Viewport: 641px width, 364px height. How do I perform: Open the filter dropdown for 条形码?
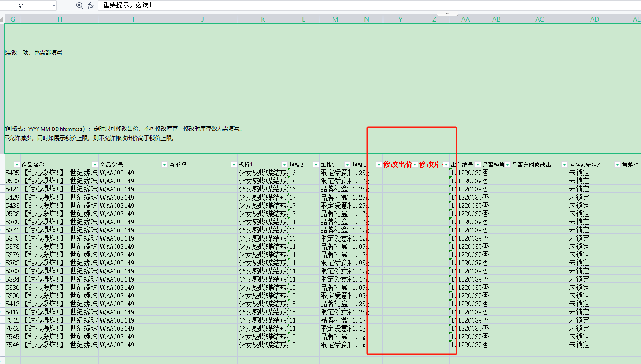pyautogui.click(x=234, y=165)
